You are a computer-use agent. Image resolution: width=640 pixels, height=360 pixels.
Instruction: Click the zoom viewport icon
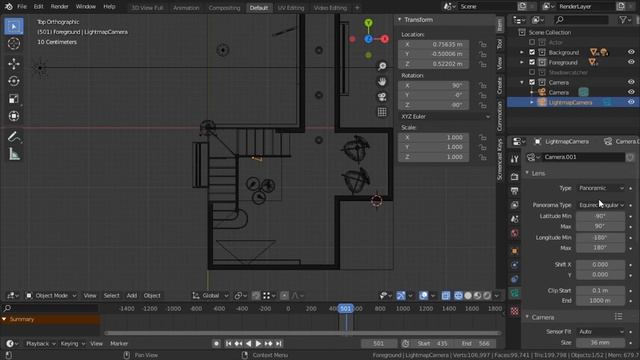tap(382, 66)
